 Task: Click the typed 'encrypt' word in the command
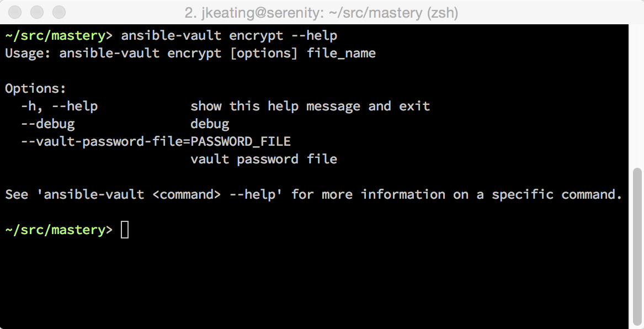[x=256, y=36]
